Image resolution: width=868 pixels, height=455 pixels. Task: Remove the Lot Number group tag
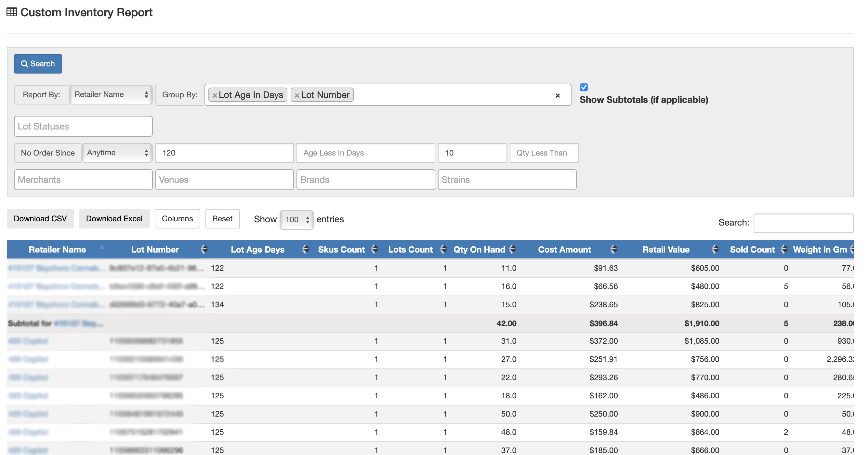coord(297,95)
